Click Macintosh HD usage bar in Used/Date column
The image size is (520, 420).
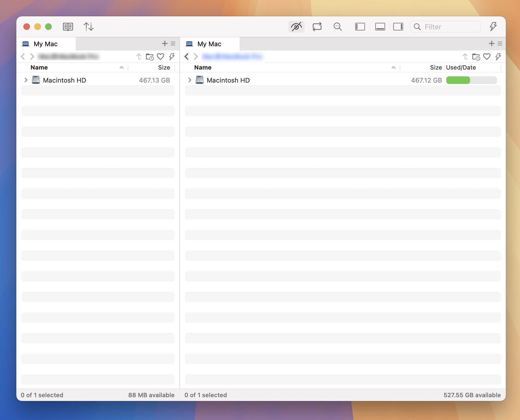coord(472,80)
